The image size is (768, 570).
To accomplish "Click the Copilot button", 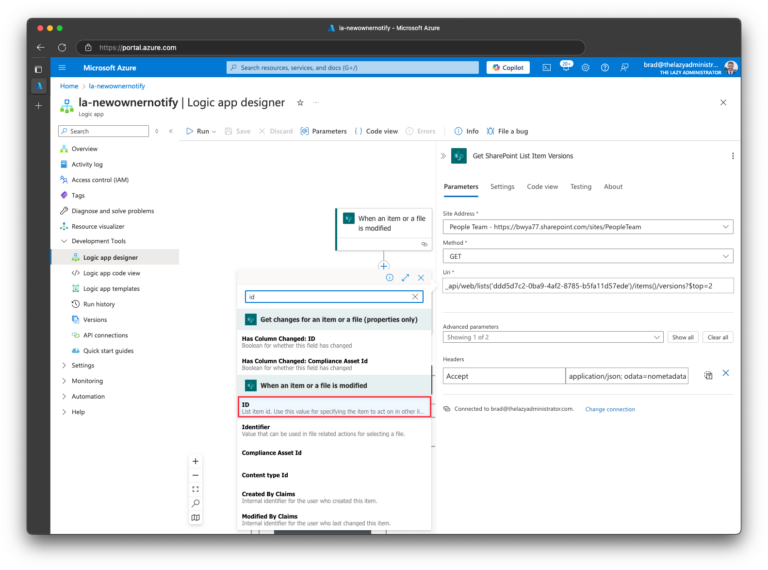I will tap(508, 68).
